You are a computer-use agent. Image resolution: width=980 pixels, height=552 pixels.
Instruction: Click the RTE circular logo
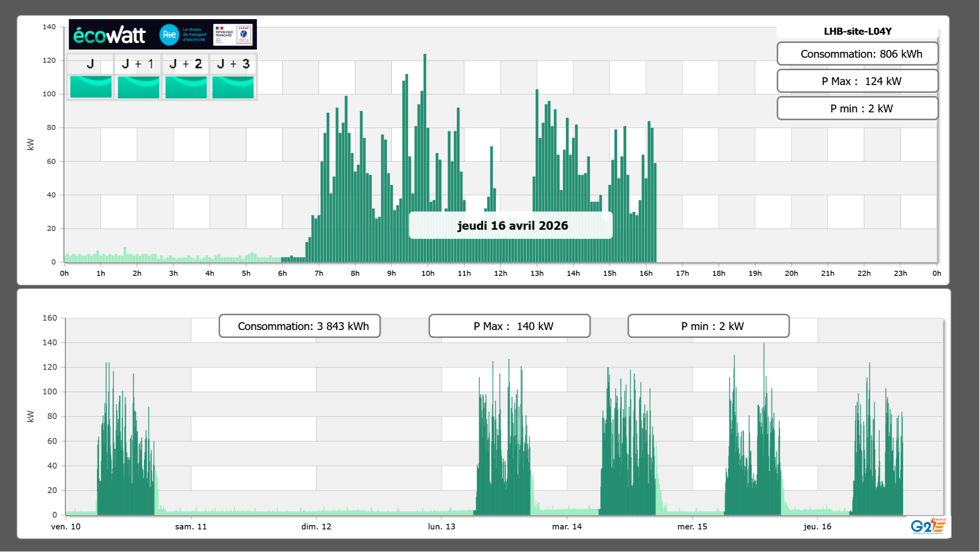[169, 35]
